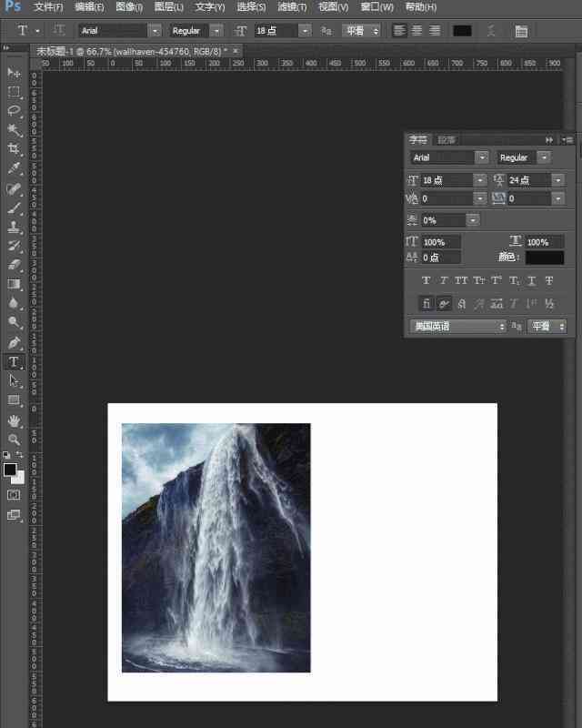Center text in options bar
The image size is (582, 728).
pyautogui.click(x=416, y=31)
